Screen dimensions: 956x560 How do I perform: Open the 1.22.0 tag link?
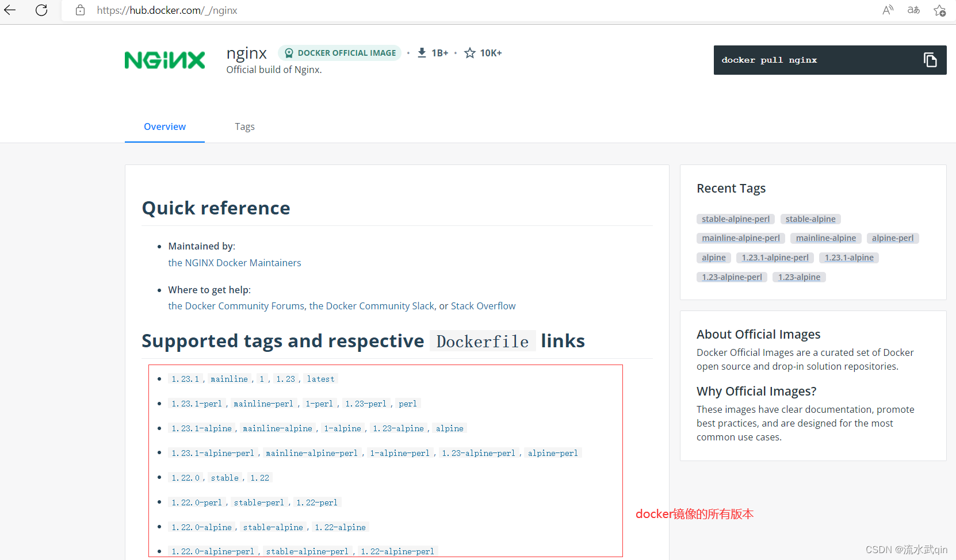coord(185,478)
